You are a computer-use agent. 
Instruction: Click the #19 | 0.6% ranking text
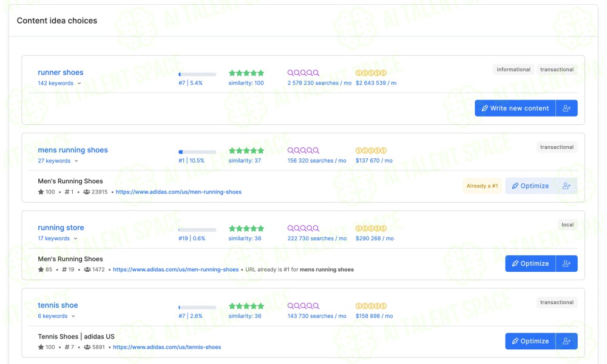click(x=192, y=238)
